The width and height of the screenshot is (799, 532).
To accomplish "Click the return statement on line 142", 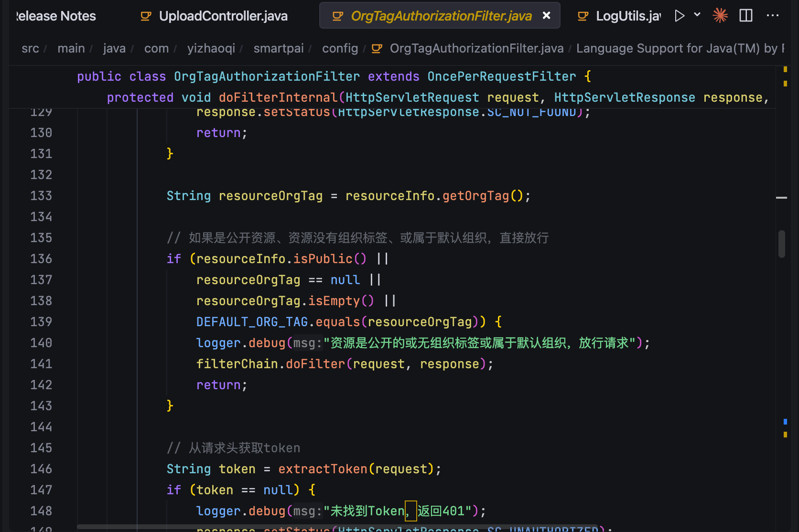I will pyautogui.click(x=222, y=385).
